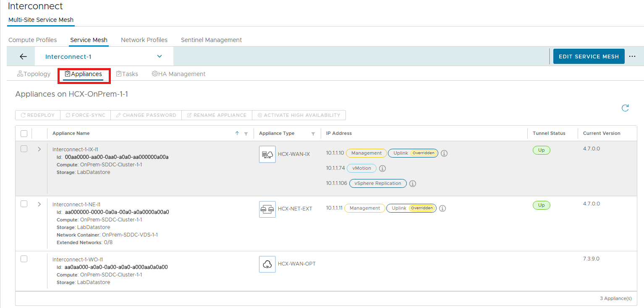Open the Sentinel Management tab
The image size is (644, 308).
[x=211, y=40]
